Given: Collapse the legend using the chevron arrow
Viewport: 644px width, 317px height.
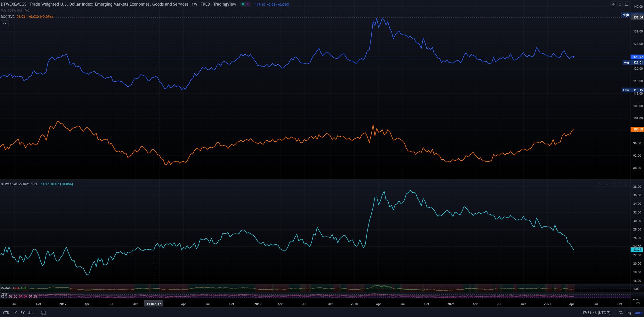Looking at the screenshot, I should click(4, 23).
